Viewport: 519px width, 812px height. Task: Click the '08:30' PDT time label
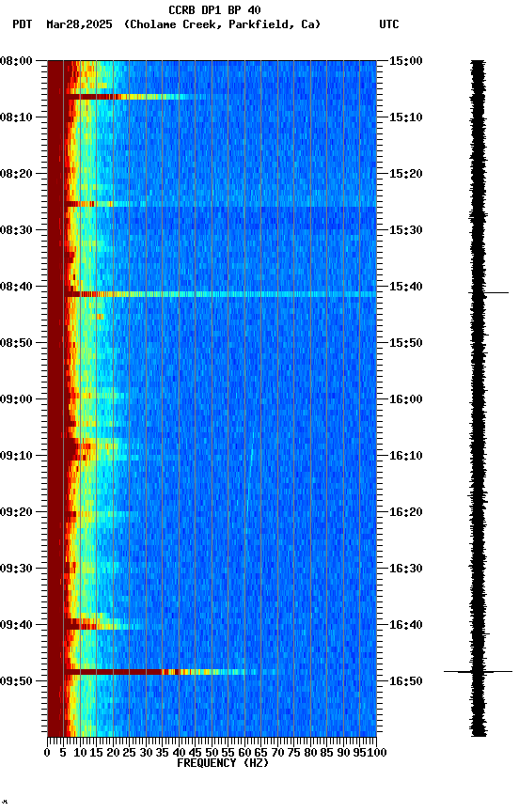(16, 230)
